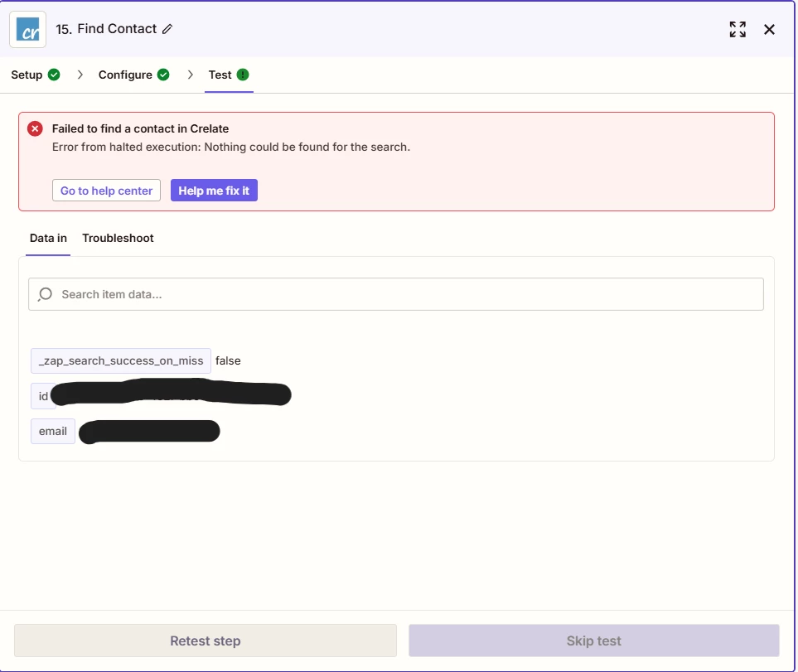Open the Setup tab
The height and width of the screenshot is (672, 798).
(35, 75)
